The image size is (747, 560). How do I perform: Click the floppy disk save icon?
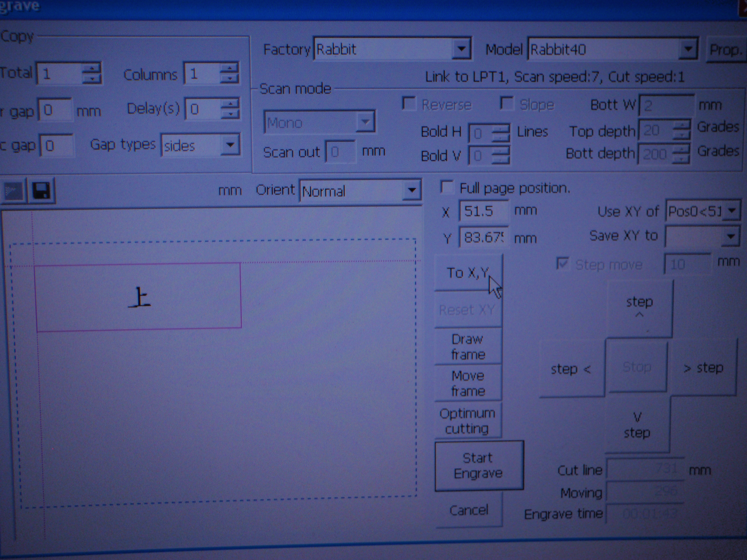coord(41,191)
